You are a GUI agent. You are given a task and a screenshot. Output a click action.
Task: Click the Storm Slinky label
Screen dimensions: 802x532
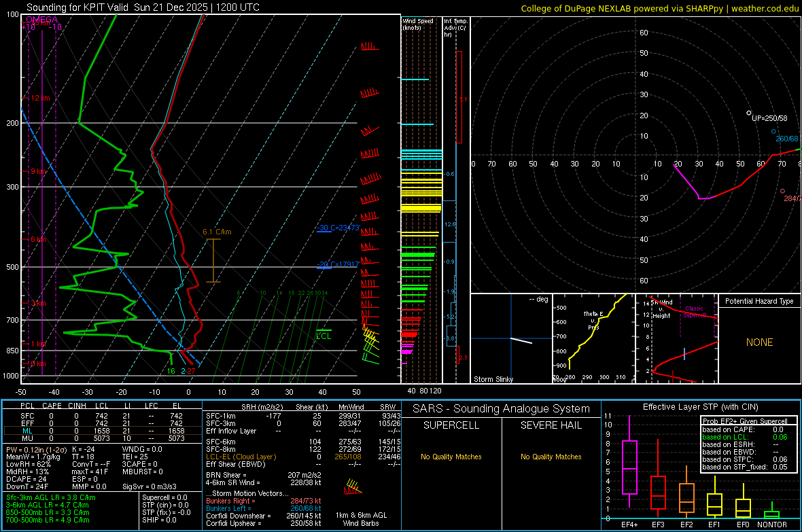tap(493, 379)
